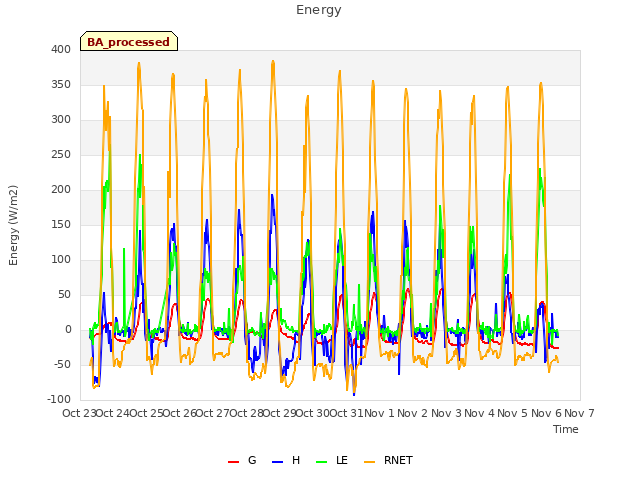
Task: Click the Oct 23 x-axis date label
Action: point(79,413)
